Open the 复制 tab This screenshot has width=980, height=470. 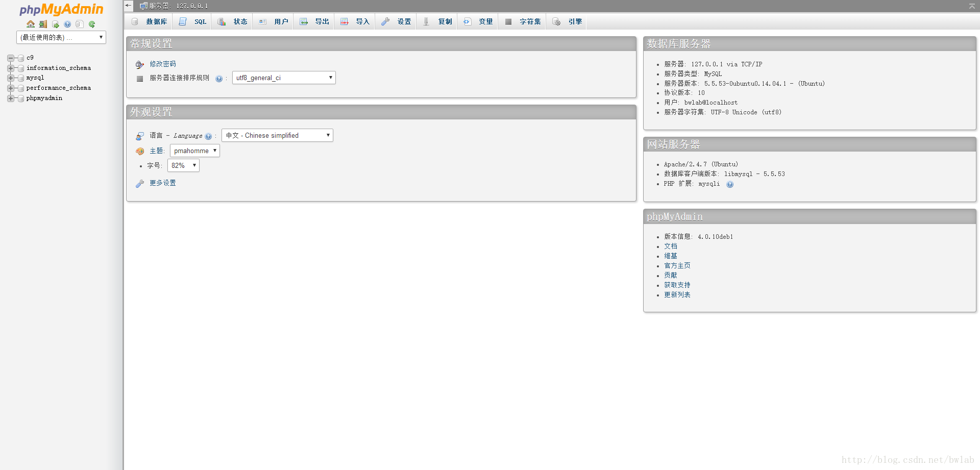pos(437,21)
